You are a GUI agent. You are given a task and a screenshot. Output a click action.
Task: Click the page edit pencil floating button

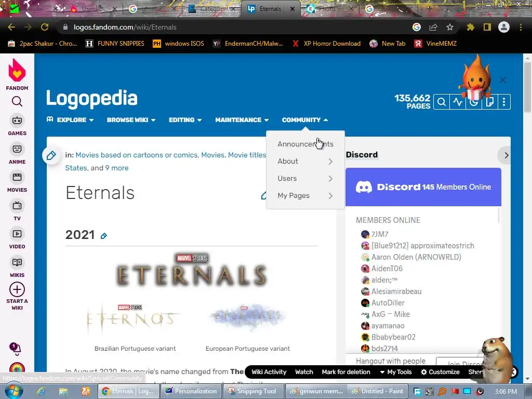pyautogui.click(x=51, y=155)
